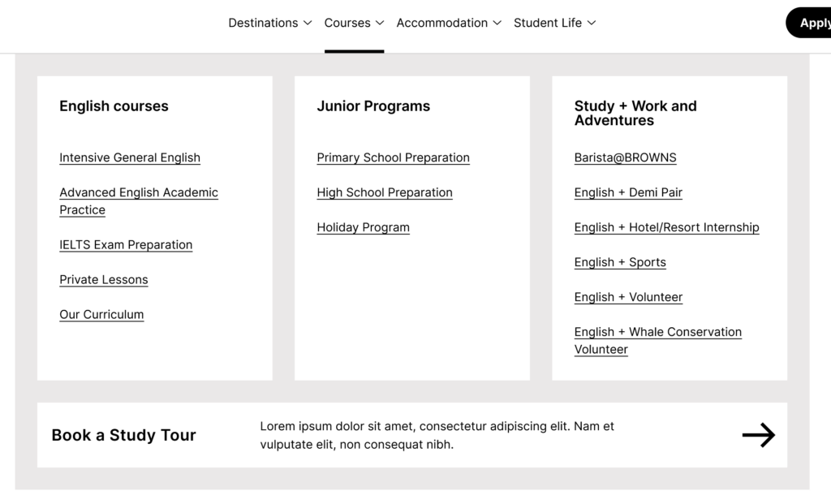This screenshot has height=504, width=831.
Task: Open English + Whale Conservation Volunteer
Action: 657,332
